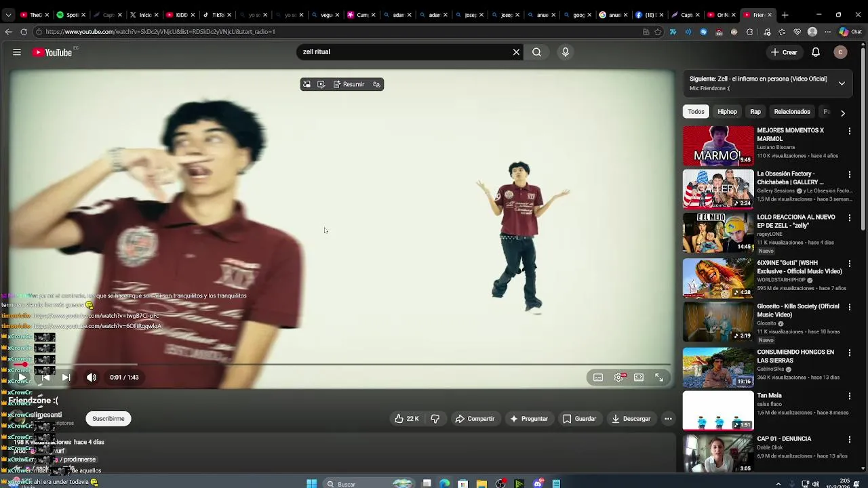Open CAP 01 - DENUNCIA video title

coord(784,439)
